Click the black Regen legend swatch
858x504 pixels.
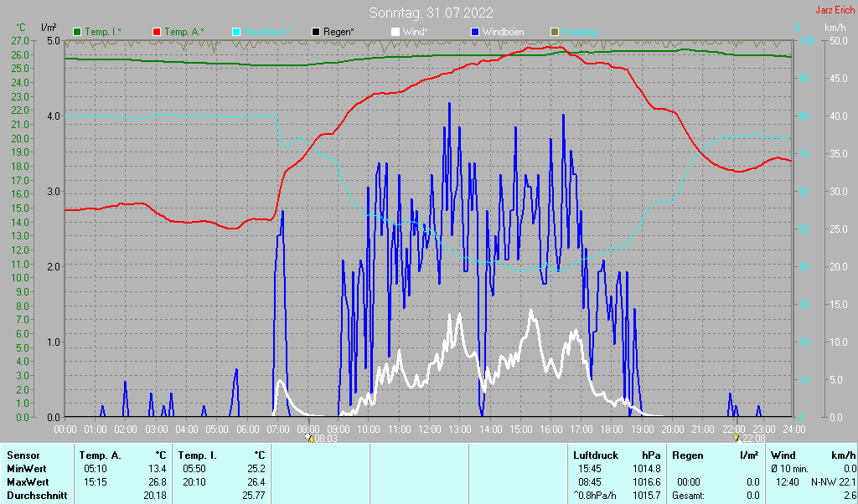[316, 33]
